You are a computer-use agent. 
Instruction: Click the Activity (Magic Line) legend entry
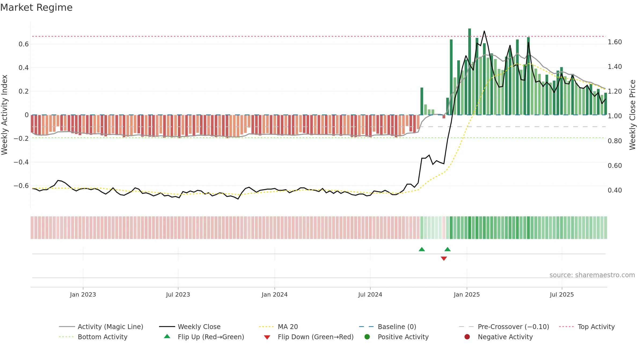pos(101,327)
